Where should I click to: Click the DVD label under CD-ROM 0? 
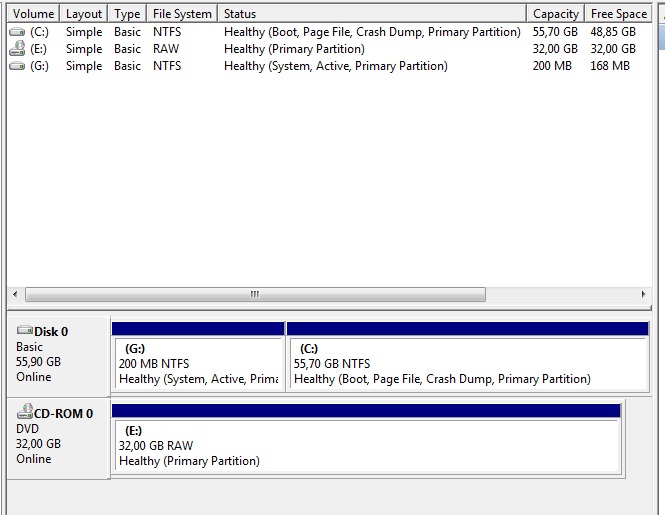click(x=27, y=429)
